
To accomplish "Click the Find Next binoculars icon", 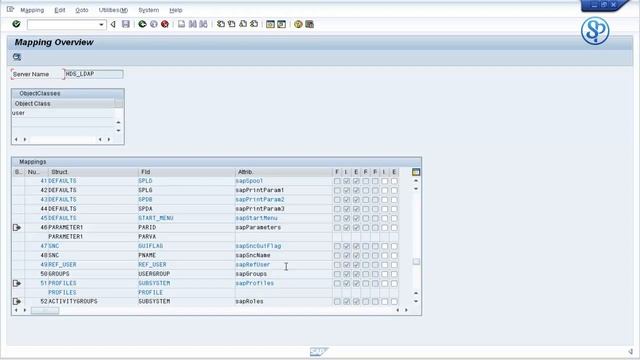I will [203, 24].
